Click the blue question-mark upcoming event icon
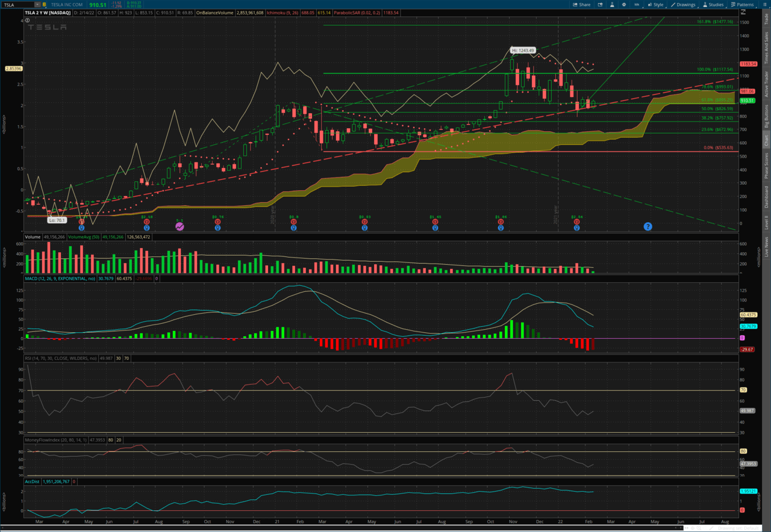The height and width of the screenshot is (532, 771). pos(648,226)
